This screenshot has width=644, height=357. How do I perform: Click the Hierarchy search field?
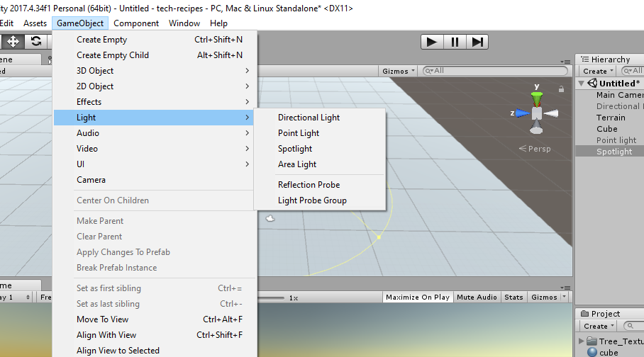(633, 71)
